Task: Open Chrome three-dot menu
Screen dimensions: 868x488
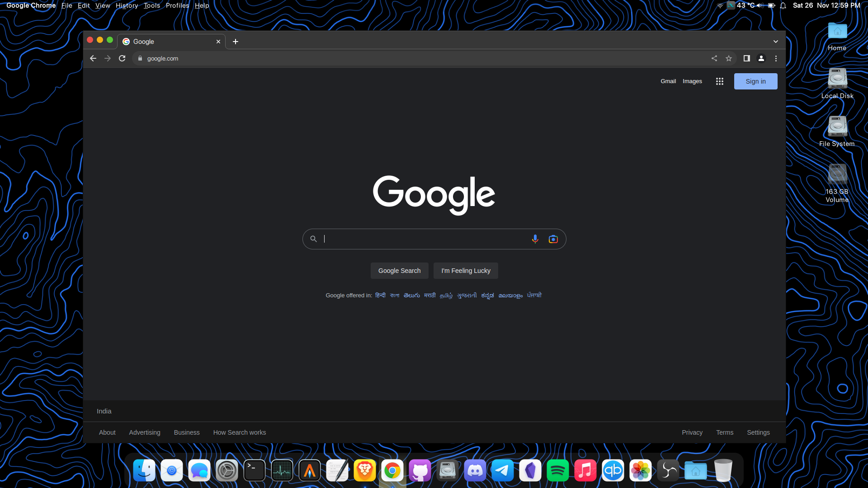Action: (776, 58)
